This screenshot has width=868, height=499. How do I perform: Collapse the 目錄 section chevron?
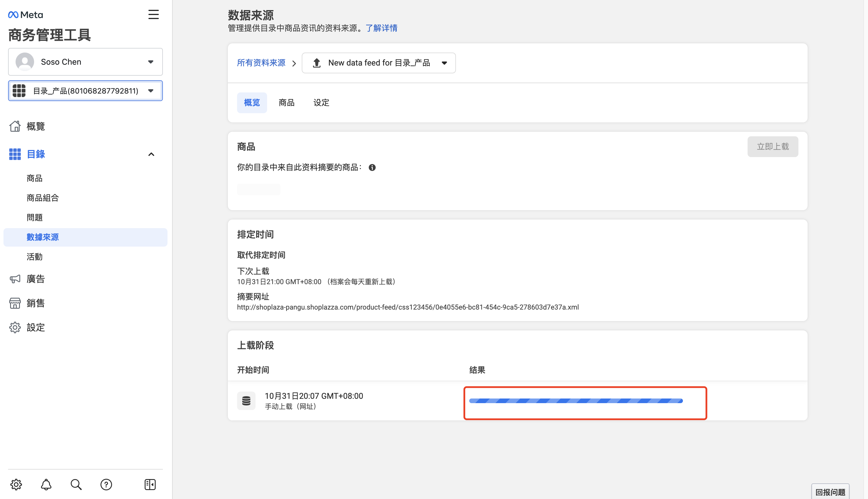click(x=151, y=154)
